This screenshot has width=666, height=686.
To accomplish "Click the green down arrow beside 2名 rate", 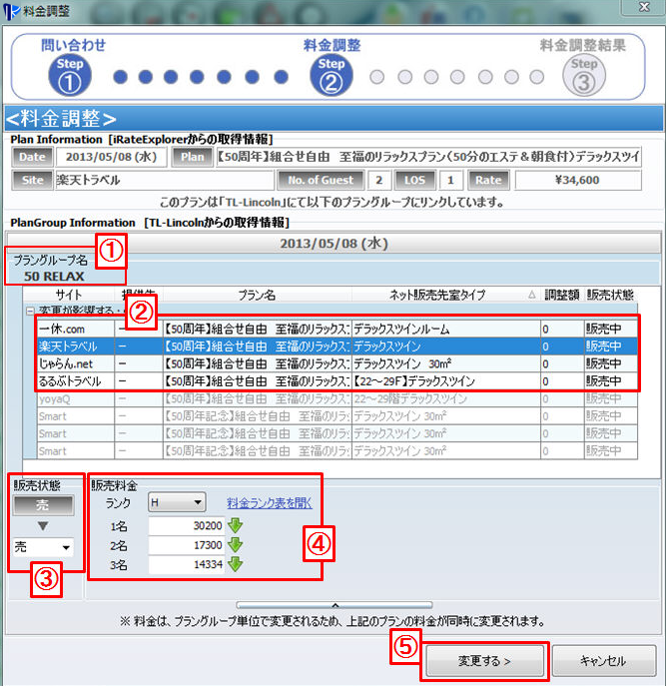I will point(236,545).
